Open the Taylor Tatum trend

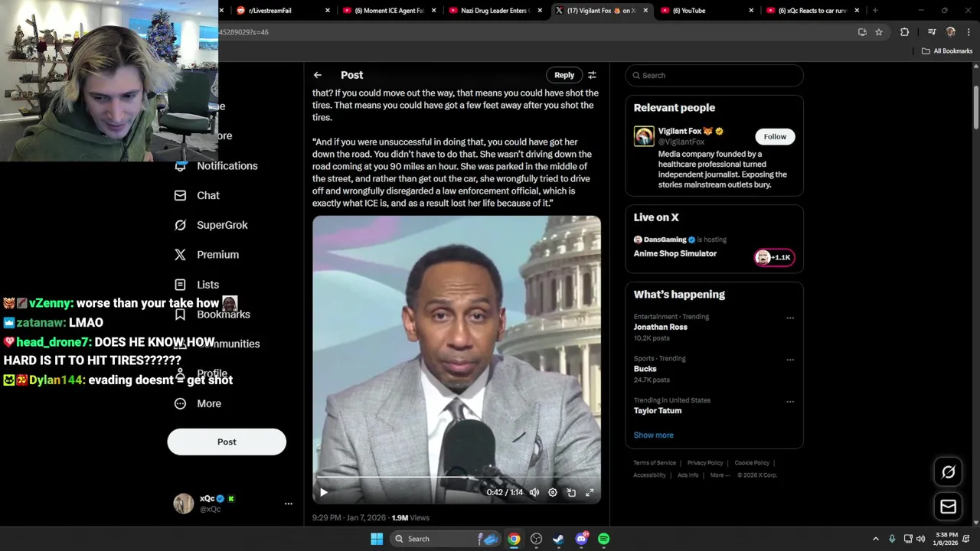point(658,410)
